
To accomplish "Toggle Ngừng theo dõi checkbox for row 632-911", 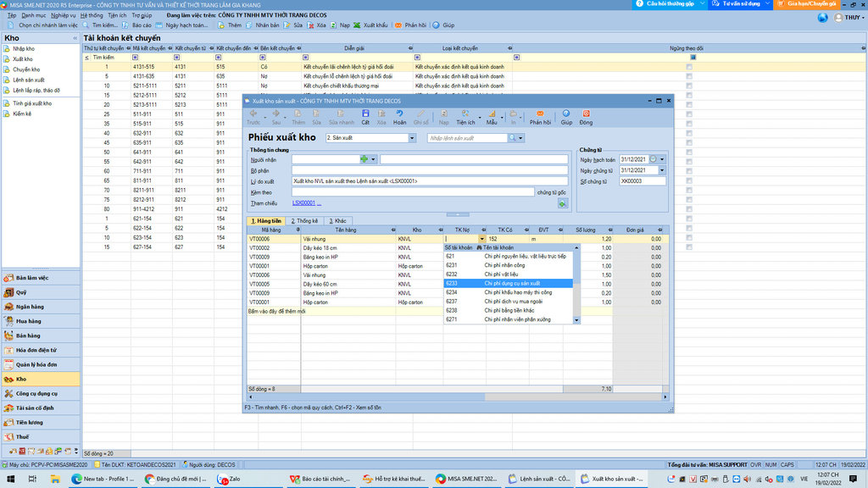I will pyautogui.click(x=689, y=133).
